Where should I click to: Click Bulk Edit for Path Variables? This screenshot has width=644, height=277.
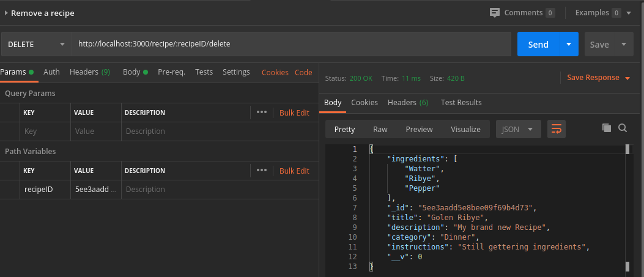[294, 171]
